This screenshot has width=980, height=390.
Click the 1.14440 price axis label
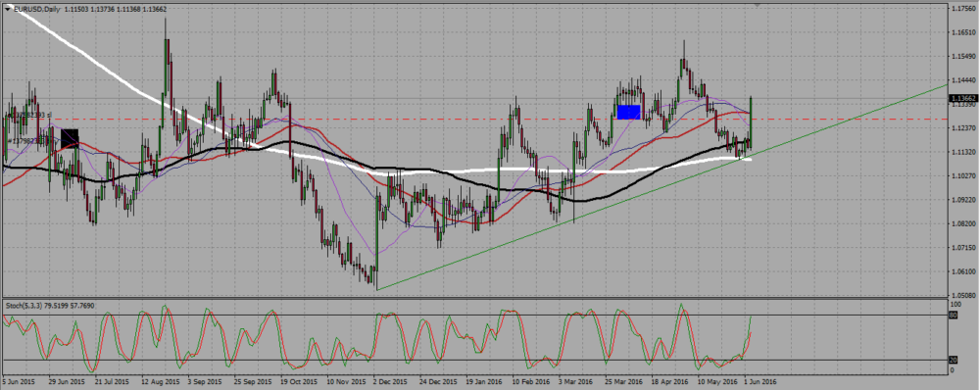(963, 80)
